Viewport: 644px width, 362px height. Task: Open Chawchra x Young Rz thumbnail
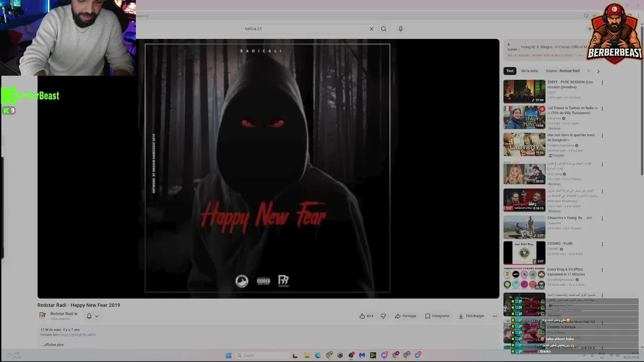tap(524, 227)
